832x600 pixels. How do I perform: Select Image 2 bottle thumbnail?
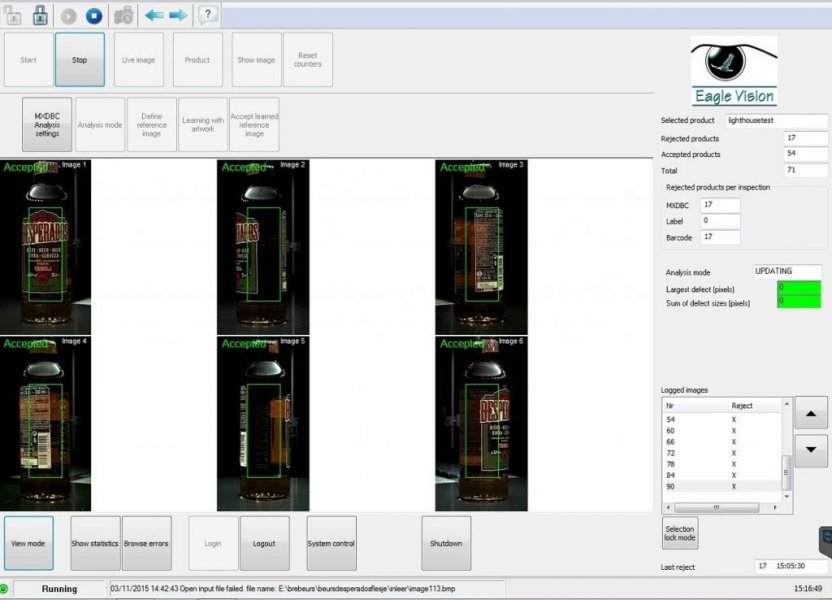263,247
